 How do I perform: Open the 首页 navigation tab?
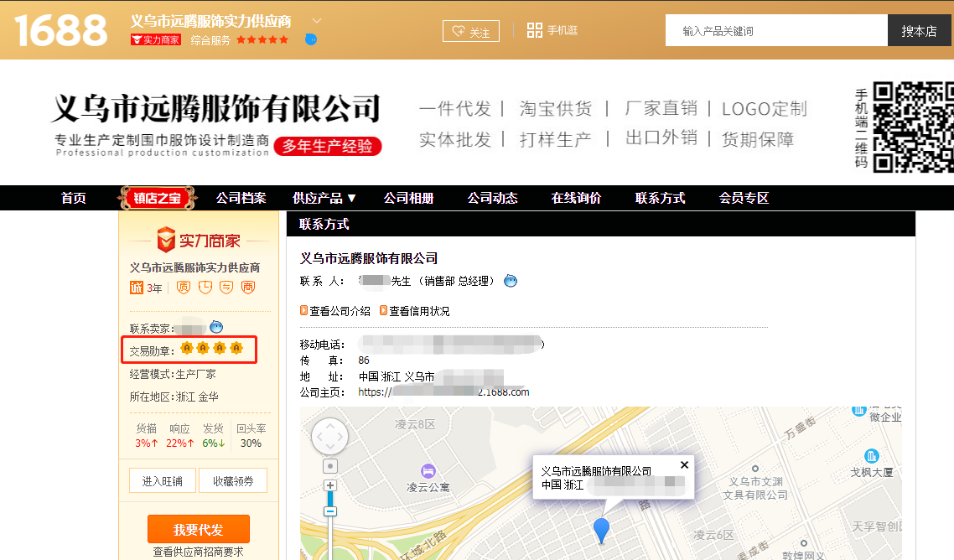coord(74,198)
